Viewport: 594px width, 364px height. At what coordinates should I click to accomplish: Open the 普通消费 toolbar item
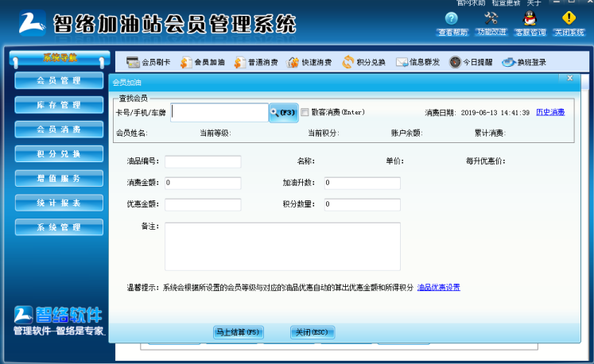pyautogui.click(x=256, y=62)
